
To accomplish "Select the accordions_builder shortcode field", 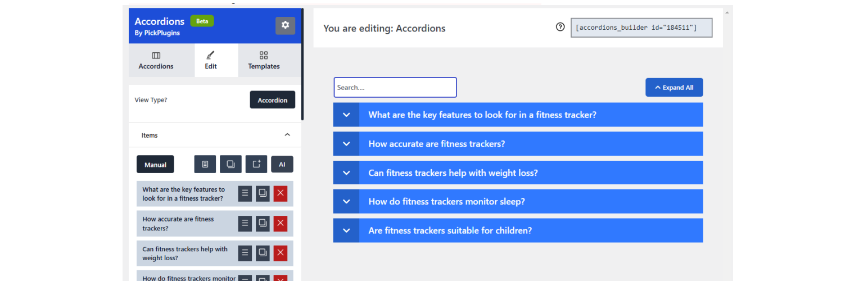I will tap(641, 28).
